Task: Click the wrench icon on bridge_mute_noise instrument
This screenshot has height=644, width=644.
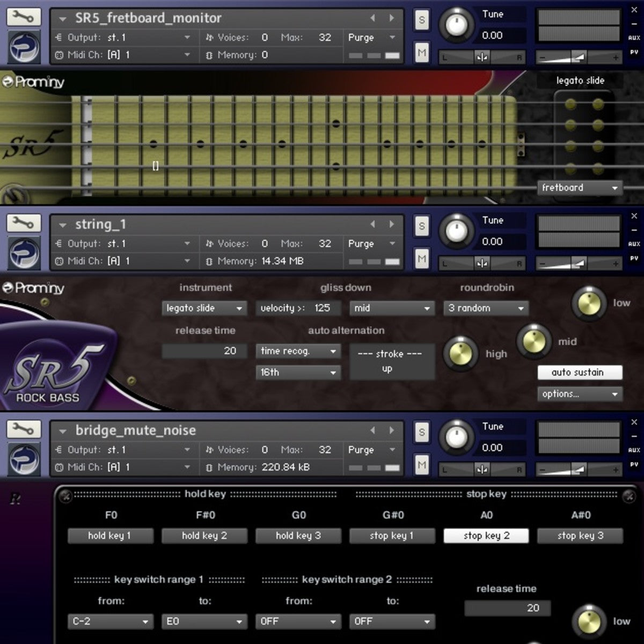Action: pos(23,429)
